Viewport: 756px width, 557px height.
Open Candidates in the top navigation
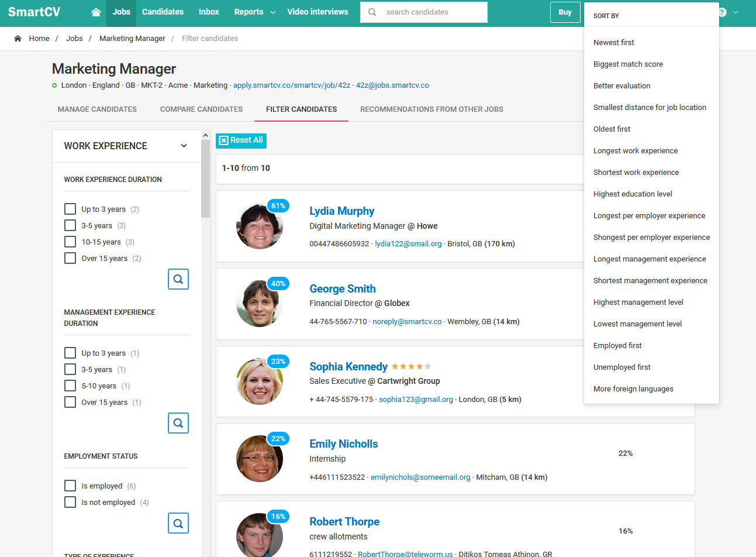click(163, 12)
